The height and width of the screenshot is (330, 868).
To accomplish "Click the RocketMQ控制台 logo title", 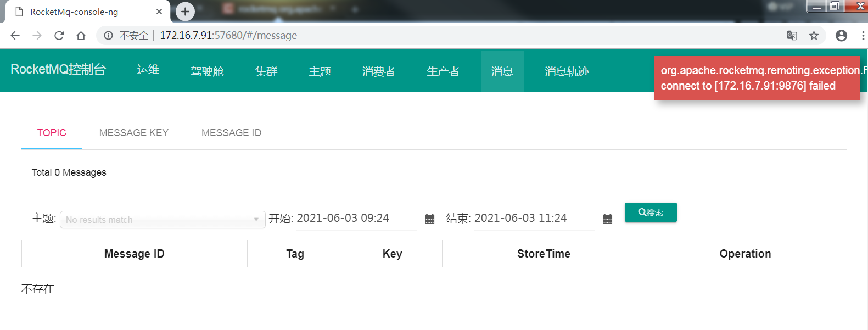I will click(x=58, y=70).
